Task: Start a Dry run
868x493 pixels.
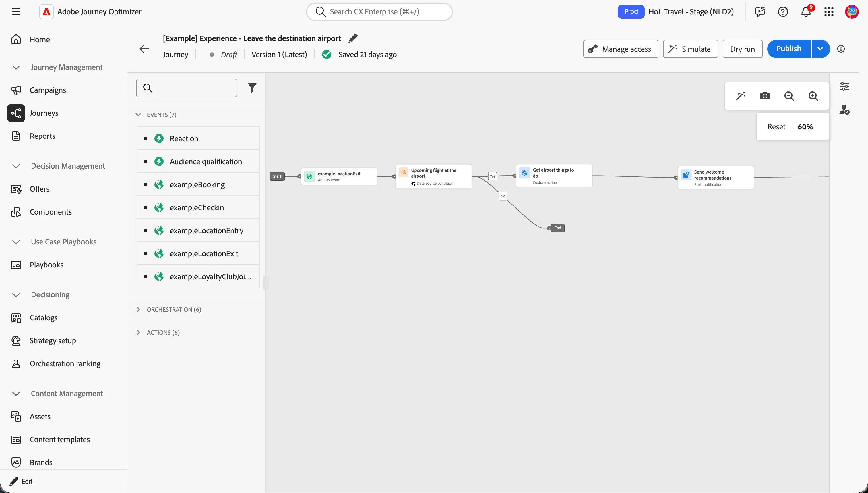Action: click(742, 49)
